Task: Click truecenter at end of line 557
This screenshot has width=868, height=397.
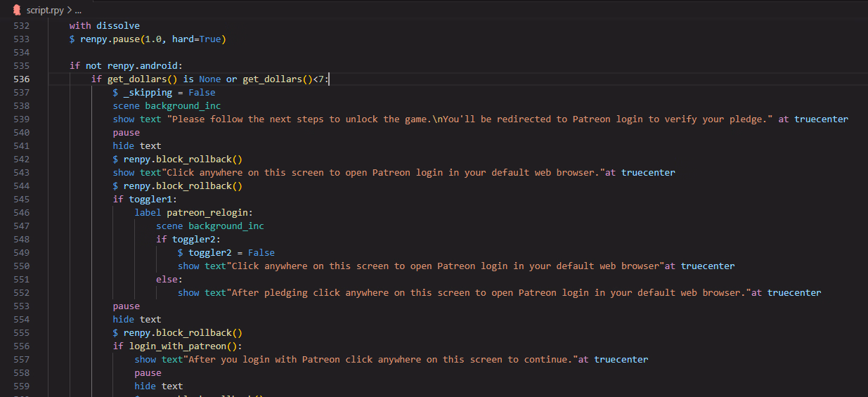Action: click(x=621, y=360)
